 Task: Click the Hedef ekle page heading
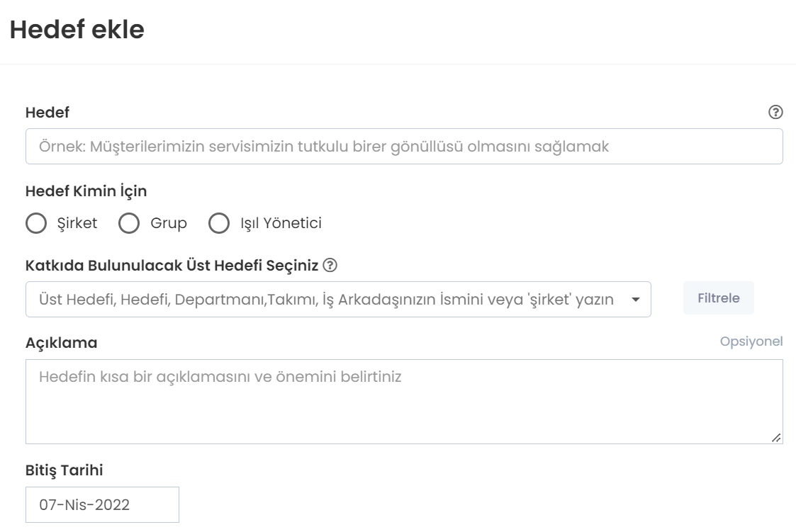pyautogui.click(x=77, y=30)
